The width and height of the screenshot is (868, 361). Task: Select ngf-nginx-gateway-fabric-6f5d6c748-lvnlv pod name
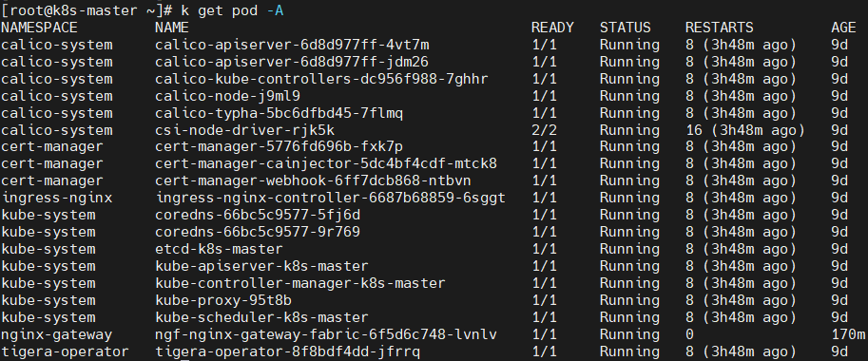[x=326, y=334]
